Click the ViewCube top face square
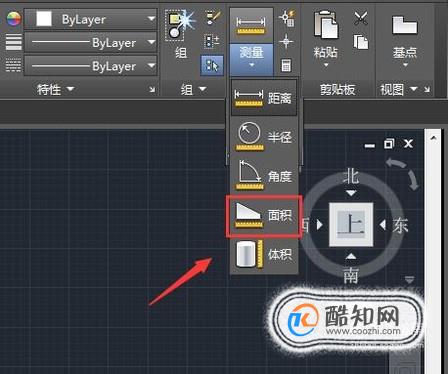This screenshot has width=448, height=374. click(x=351, y=224)
